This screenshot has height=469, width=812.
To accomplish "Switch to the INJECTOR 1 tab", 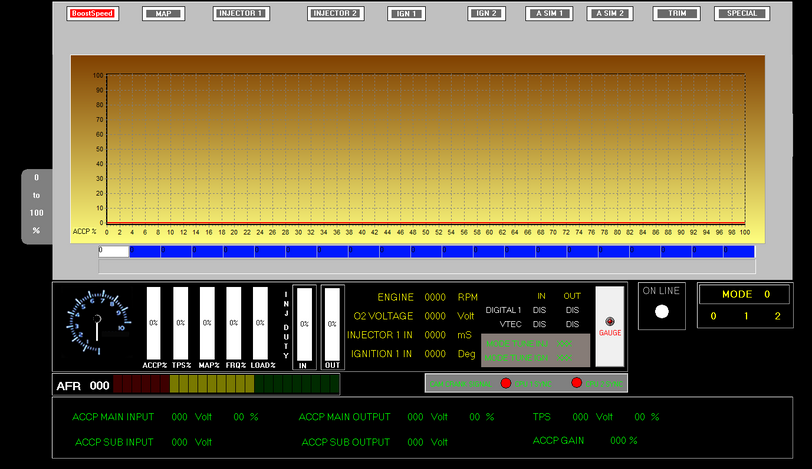I will (241, 13).
